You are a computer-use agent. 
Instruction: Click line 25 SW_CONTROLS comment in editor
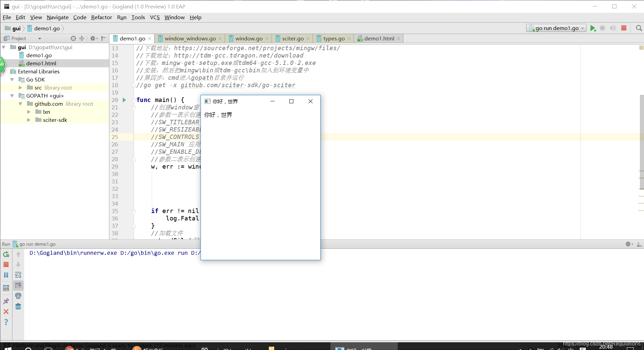[x=175, y=137]
